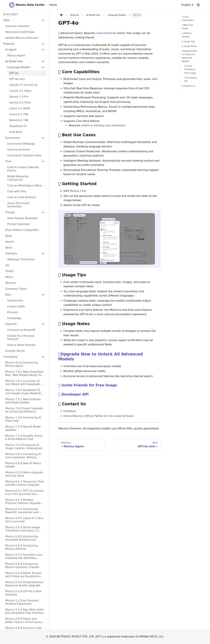Click the Monica logo icon in header
Viewport: 210px width, 644px height.
tap(12, 5)
